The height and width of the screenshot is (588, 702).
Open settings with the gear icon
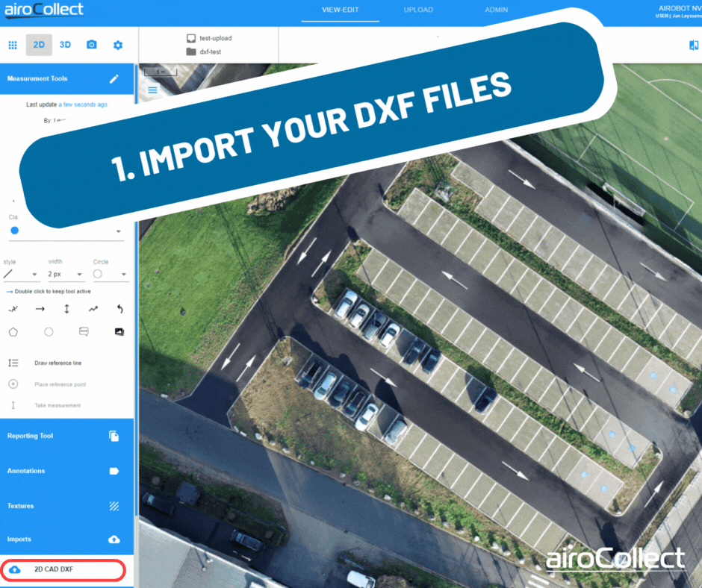117,45
